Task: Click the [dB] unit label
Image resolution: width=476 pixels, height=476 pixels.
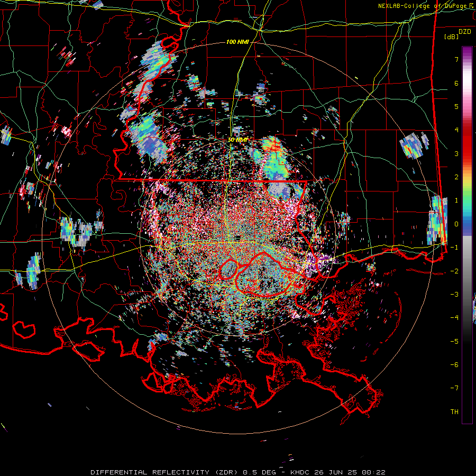Action: point(452,36)
